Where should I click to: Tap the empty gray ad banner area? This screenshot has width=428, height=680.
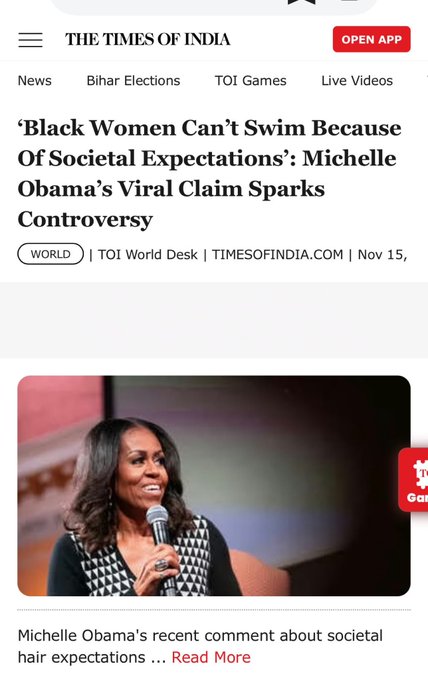click(214, 320)
